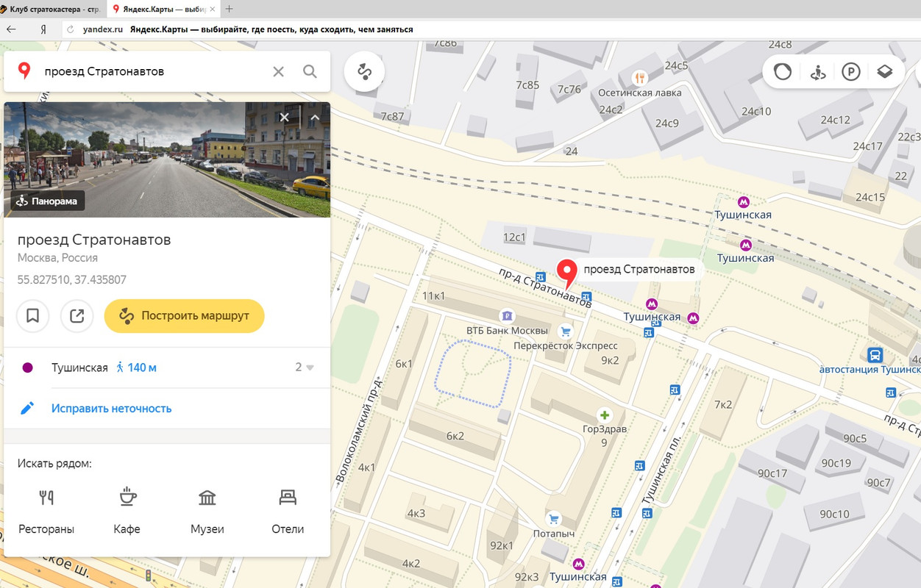Click the Построить маршрут button
The width and height of the screenshot is (921, 588).
(184, 316)
